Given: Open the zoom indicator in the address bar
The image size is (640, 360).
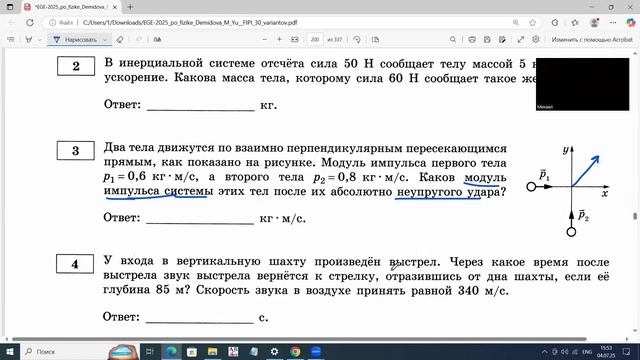Looking at the screenshot, I should 516,23.
